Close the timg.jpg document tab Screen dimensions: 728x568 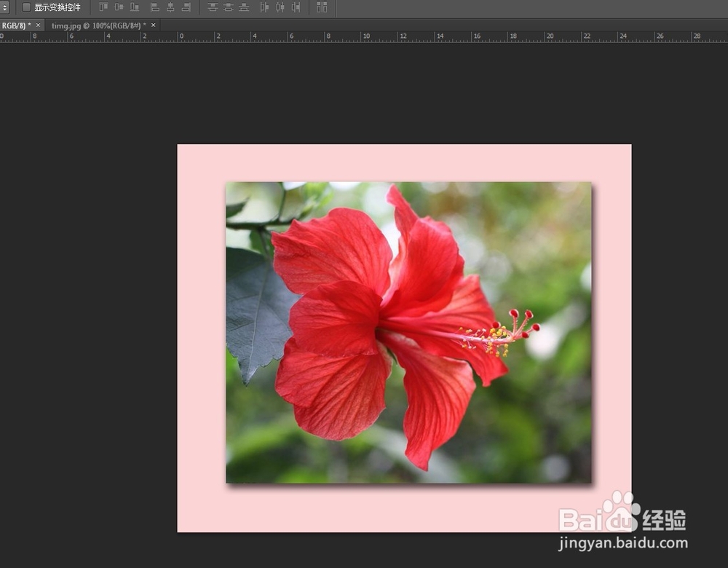coord(153,25)
